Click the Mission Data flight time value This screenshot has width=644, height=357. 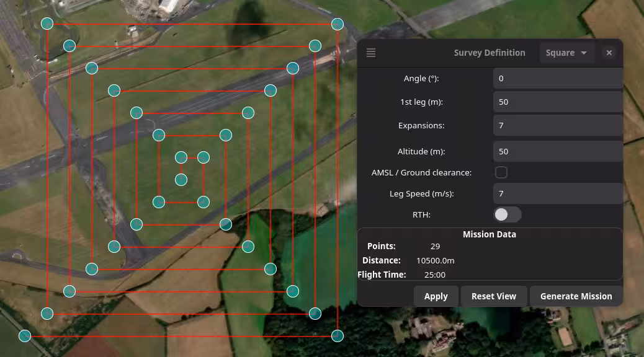435,275
